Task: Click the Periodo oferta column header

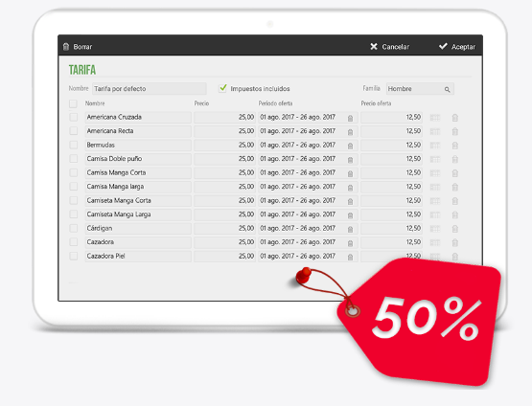Action: pyautogui.click(x=275, y=103)
